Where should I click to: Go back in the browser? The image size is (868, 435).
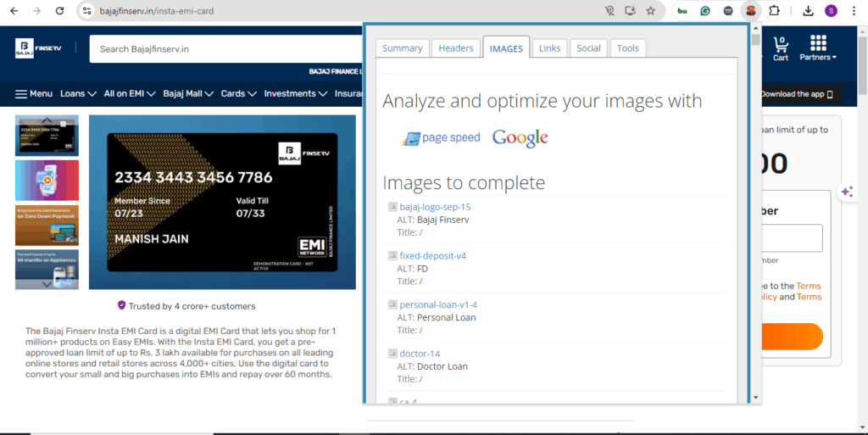coord(14,10)
